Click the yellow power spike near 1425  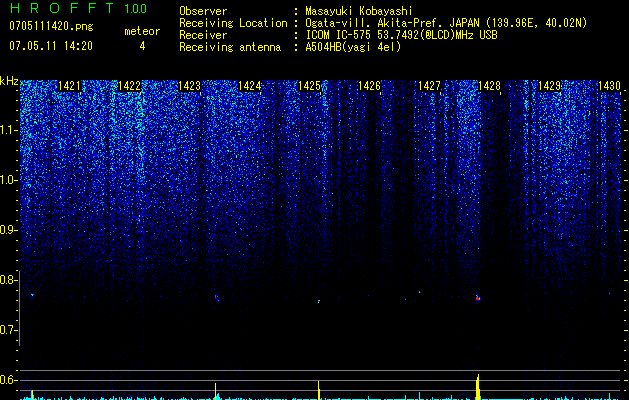pyautogui.click(x=319, y=390)
